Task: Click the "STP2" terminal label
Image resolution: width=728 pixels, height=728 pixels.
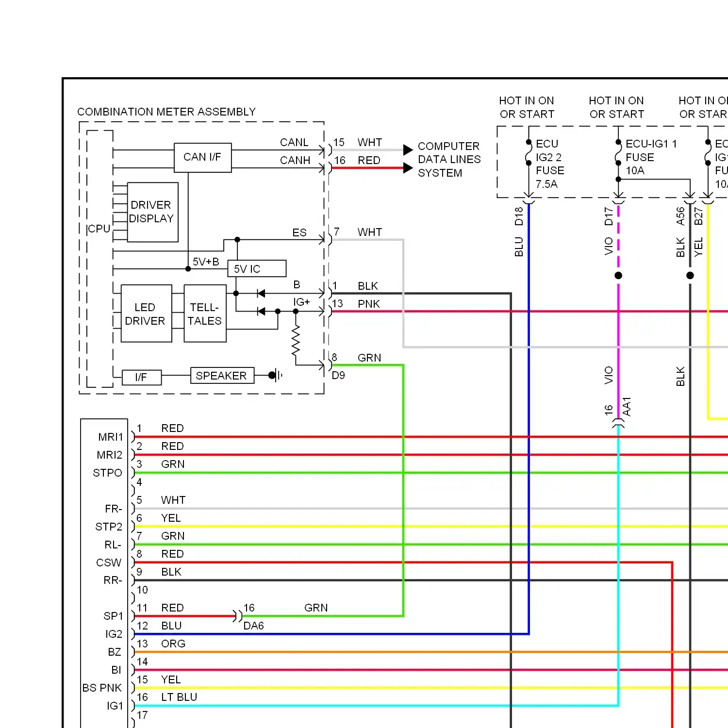Action: pos(109,527)
